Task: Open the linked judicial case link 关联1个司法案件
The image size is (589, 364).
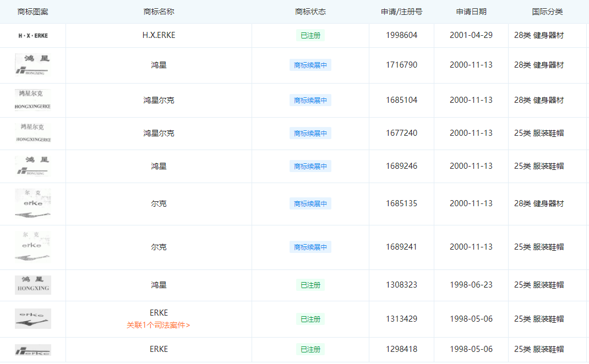Action: click(x=159, y=325)
